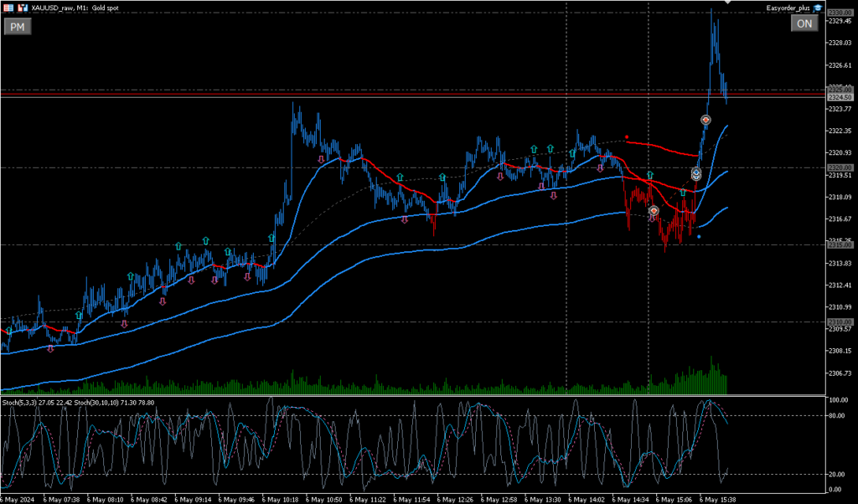Click the PM button
Image resolution: width=858 pixels, height=504 pixels.
pos(18,27)
